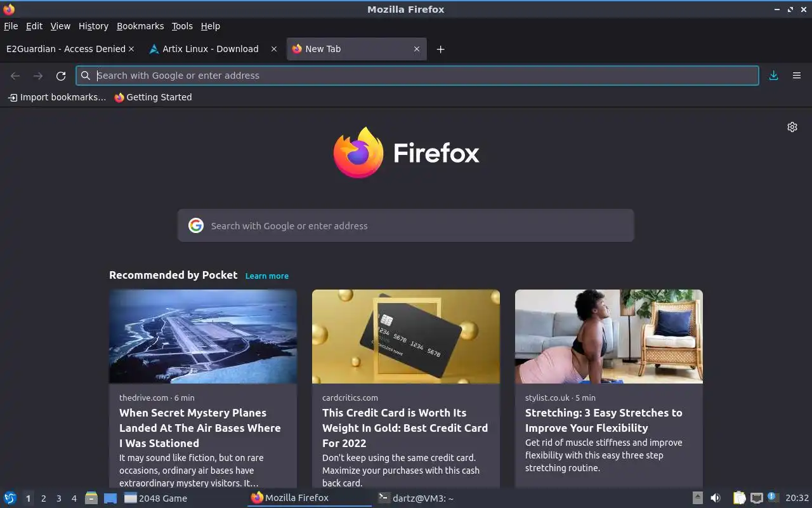This screenshot has height=508, width=812.
Task: Click the network connection tray icon
Action: (756, 498)
